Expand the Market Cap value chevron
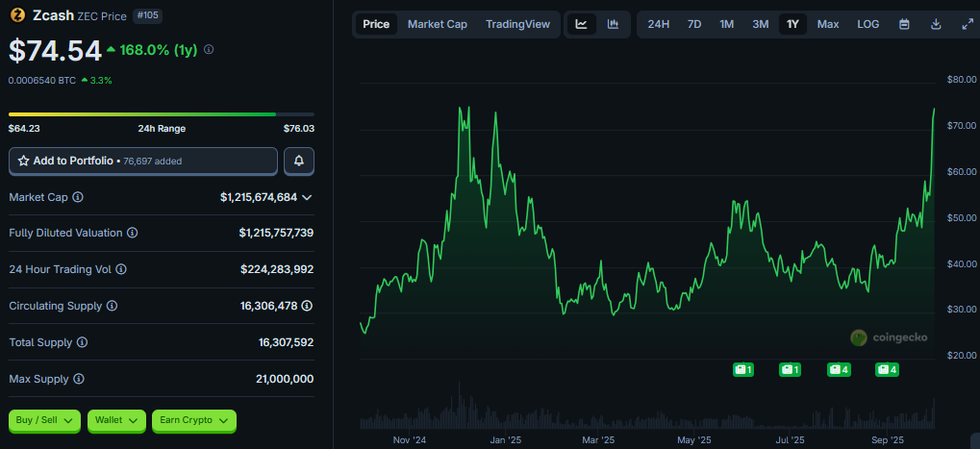 point(307,197)
